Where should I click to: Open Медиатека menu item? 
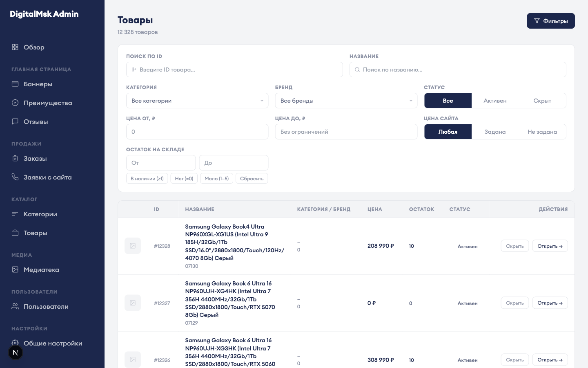(x=52, y=269)
